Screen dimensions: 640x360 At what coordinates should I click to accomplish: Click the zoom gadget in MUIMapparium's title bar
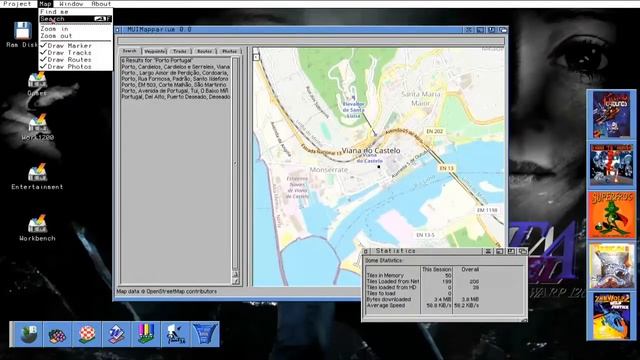click(x=491, y=30)
